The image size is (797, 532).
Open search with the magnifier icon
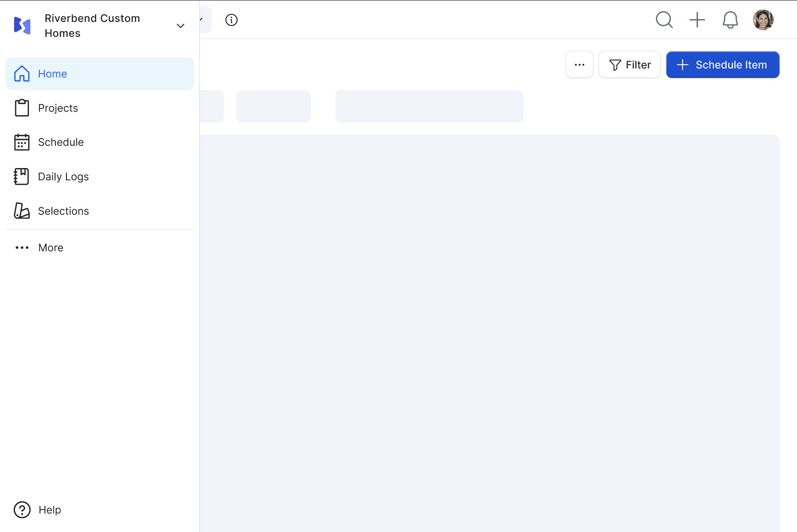(x=664, y=20)
